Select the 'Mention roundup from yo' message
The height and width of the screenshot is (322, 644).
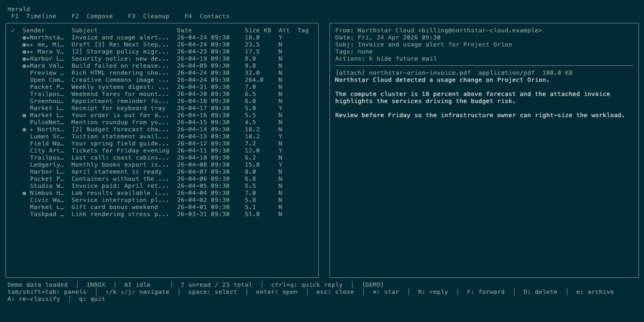[162, 122]
